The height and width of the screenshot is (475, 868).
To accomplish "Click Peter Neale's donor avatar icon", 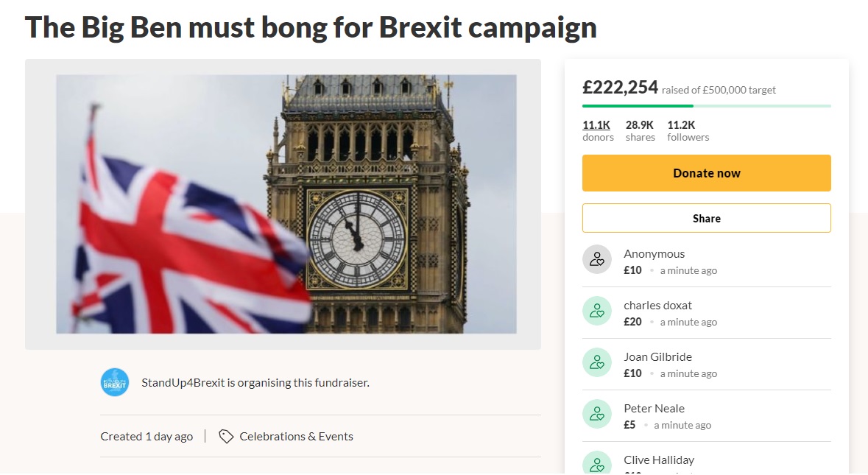I will point(597,415).
